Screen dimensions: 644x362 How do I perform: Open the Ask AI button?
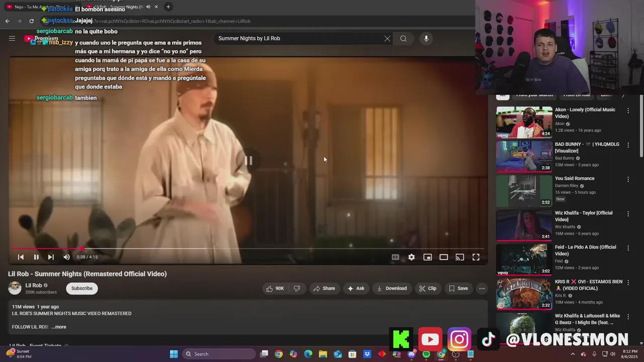(356, 288)
